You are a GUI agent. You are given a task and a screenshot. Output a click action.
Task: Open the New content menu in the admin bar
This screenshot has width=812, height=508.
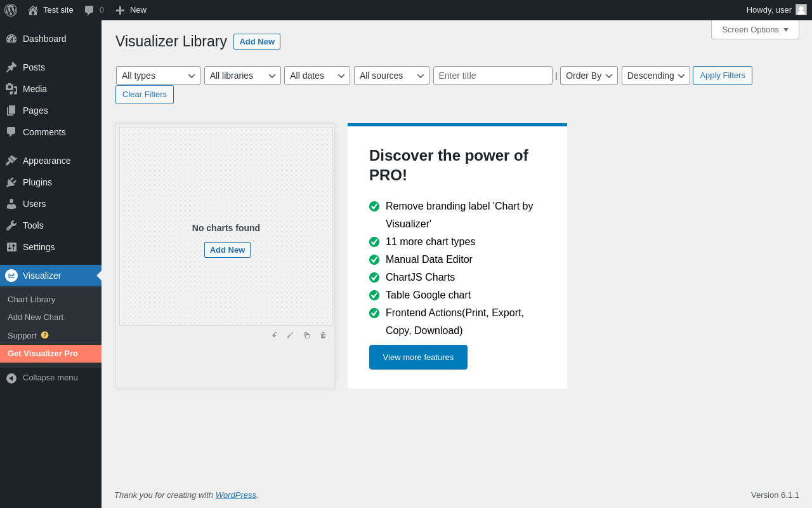pyautogui.click(x=131, y=10)
